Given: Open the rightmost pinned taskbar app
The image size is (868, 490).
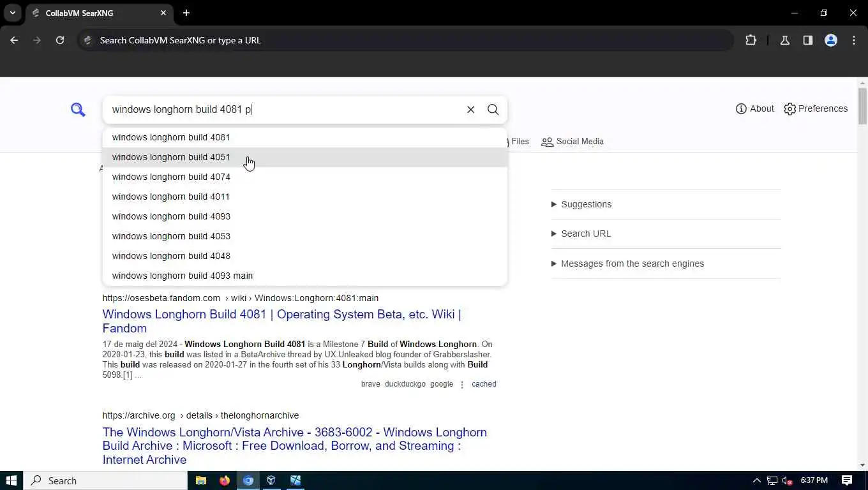Looking at the screenshot, I should click(296, 480).
